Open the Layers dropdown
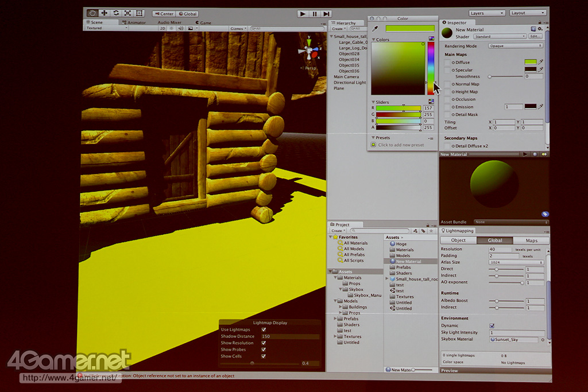588x392 pixels. point(486,13)
